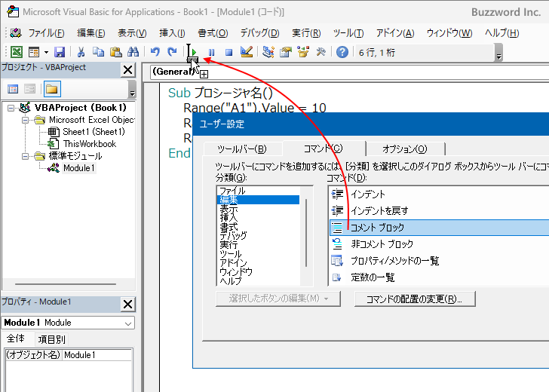Click the Insert UserForm toolbar icon

pos(34,52)
